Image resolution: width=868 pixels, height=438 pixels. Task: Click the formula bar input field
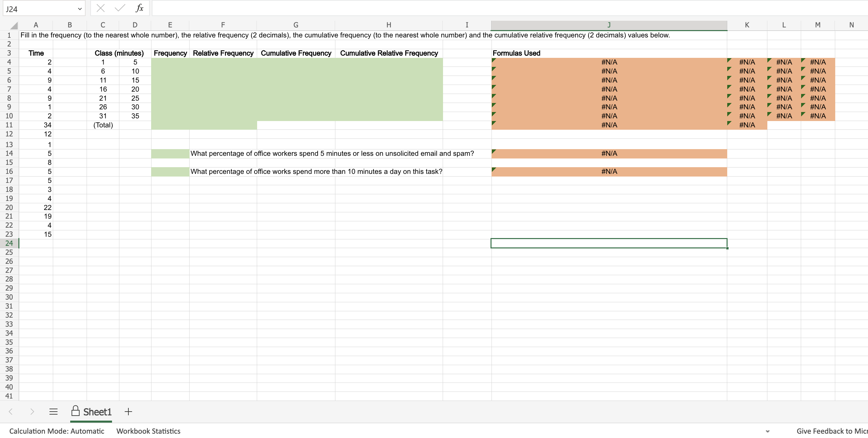(472, 8)
